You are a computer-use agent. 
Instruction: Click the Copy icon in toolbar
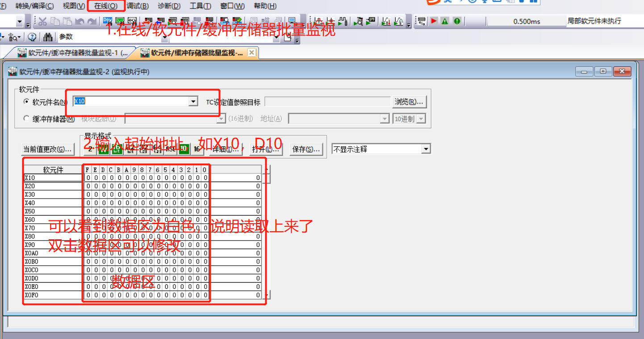55,21
